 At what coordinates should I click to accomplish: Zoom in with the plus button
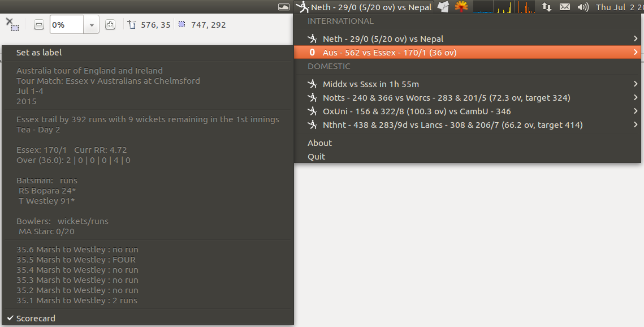[x=110, y=25]
